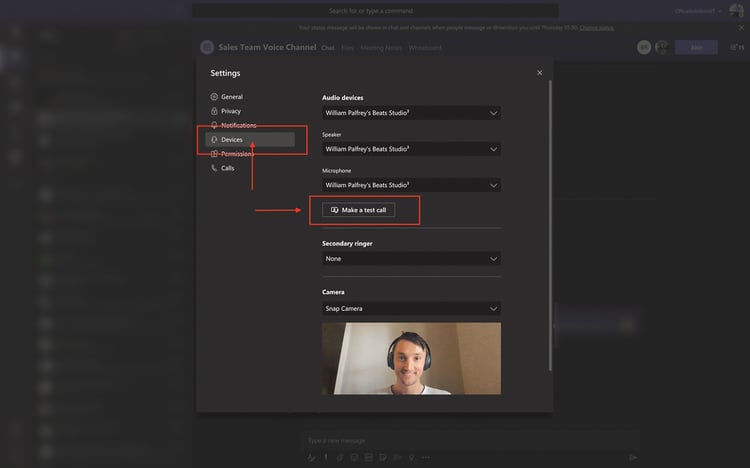The image size is (750, 468).
Task: Click the camera preview image
Action: pyautogui.click(x=411, y=358)
